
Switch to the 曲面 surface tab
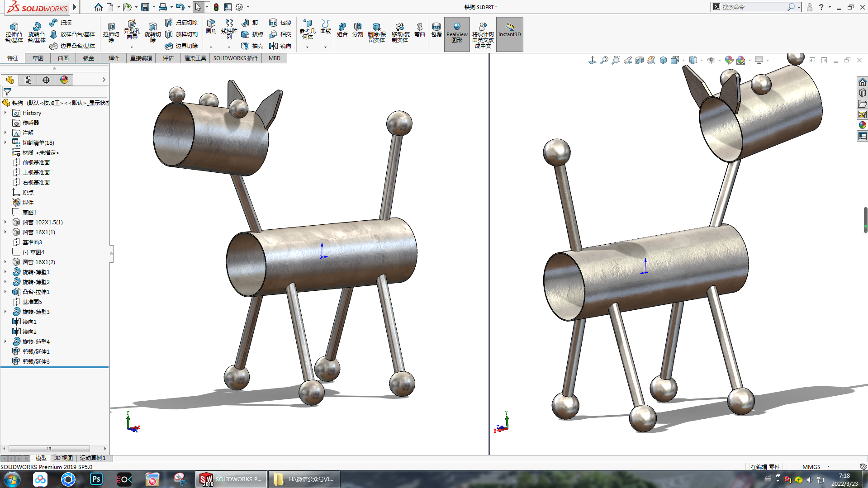(63, 58)
